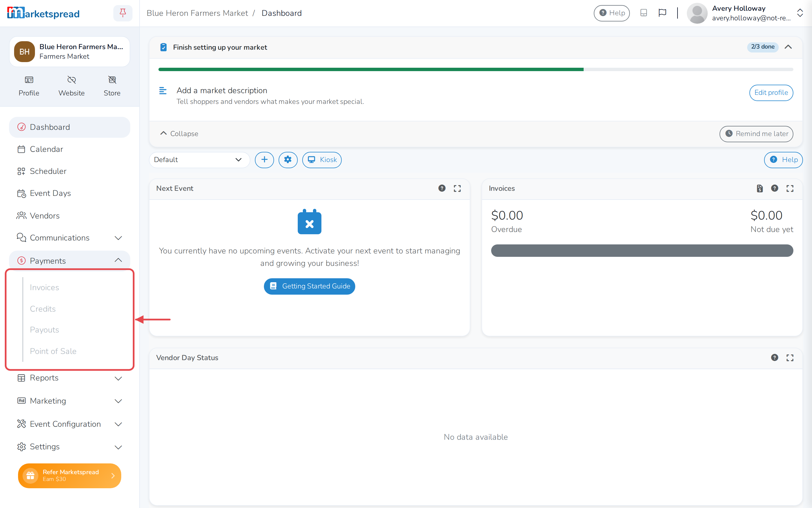This screenshot has height=508, width=812.
Task: Open dashboard settings gear button
Action: tap(288, 159)
